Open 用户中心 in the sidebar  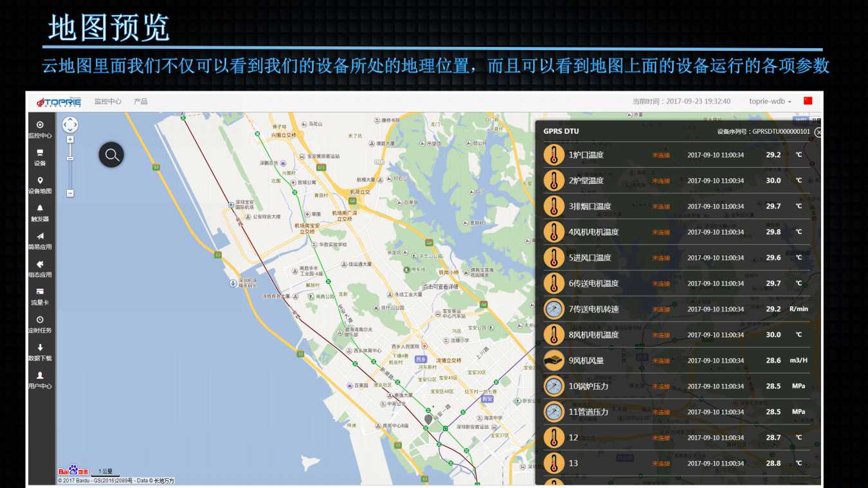click(x=40, y=379)
